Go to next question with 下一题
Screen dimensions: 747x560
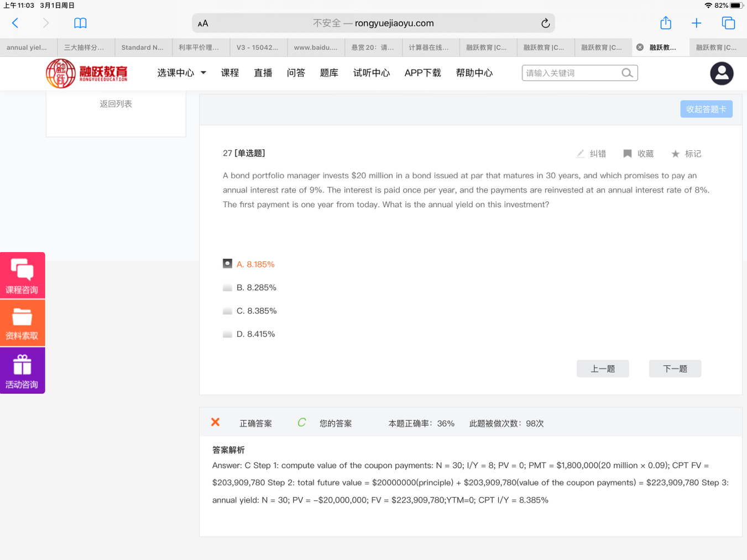point(675,369)
